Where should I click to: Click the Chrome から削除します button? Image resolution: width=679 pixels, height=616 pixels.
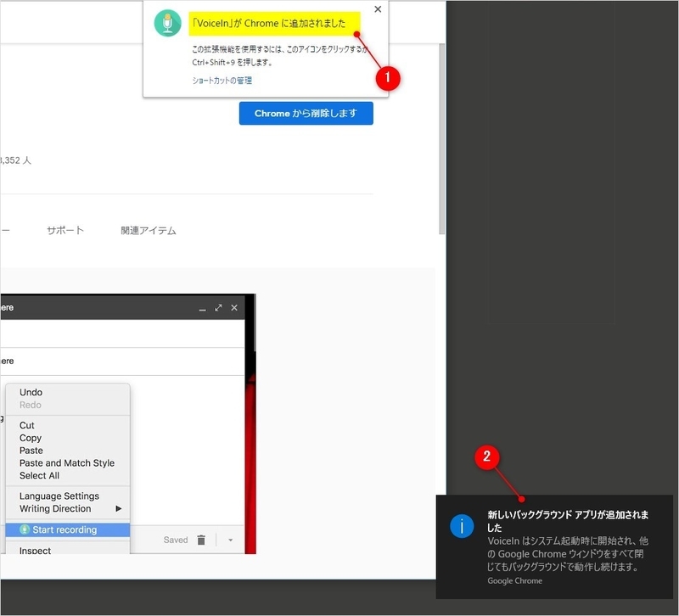[x=306, y=114]
